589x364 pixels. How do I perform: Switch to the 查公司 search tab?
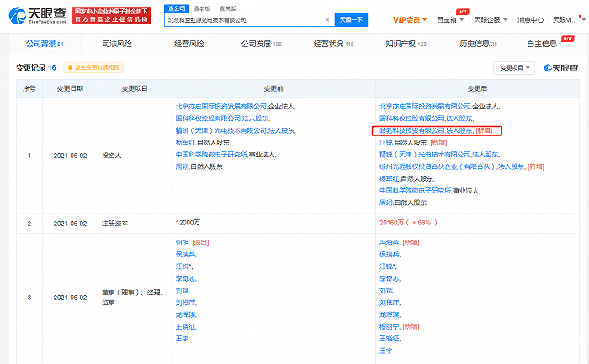(177, 8)
